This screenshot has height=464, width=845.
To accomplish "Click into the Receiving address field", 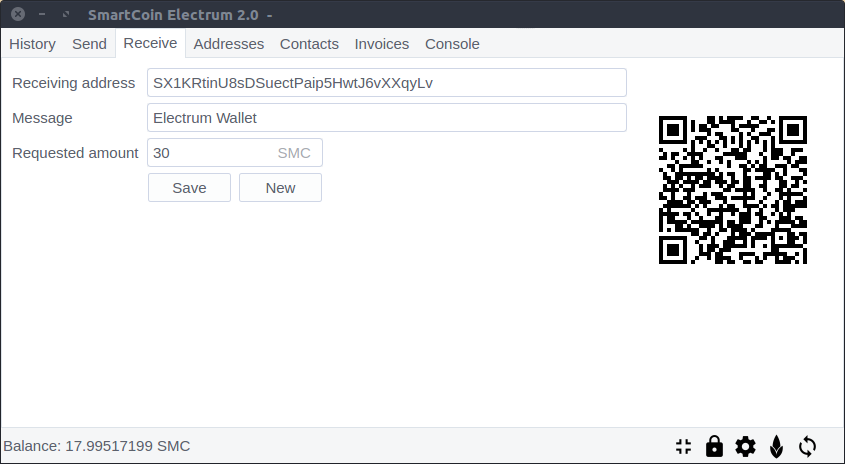I will click(387, 82).
